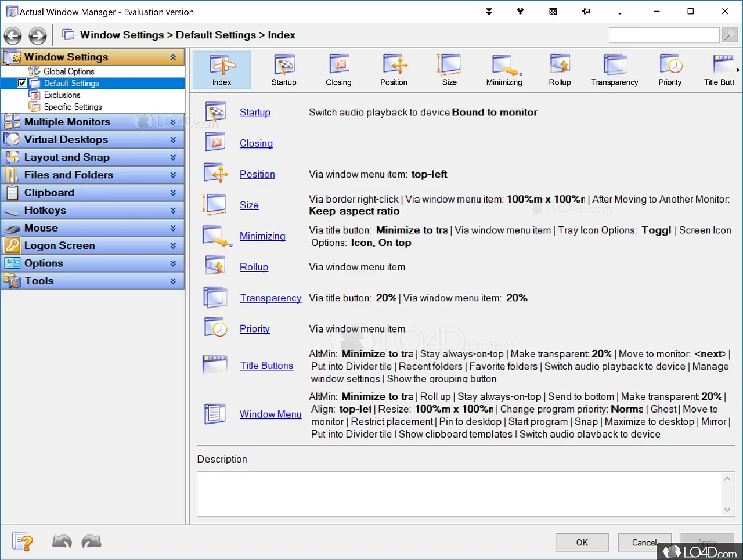Click the Minimizing settings icon

pos(504,68)
